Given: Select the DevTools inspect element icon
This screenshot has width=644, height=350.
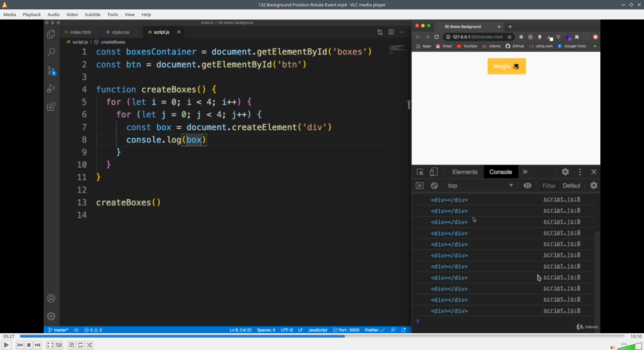Looking at the screenshot, I should click(420, 172).
